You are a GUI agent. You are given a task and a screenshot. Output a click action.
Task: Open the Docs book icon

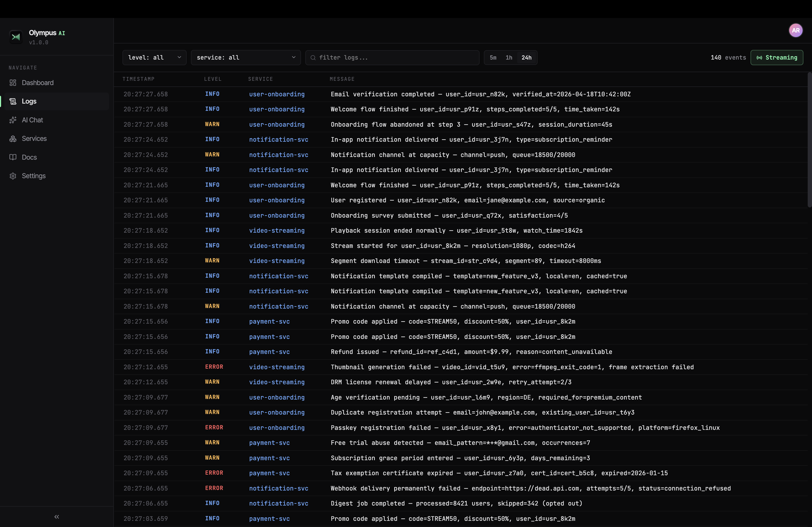pos(13,157)
